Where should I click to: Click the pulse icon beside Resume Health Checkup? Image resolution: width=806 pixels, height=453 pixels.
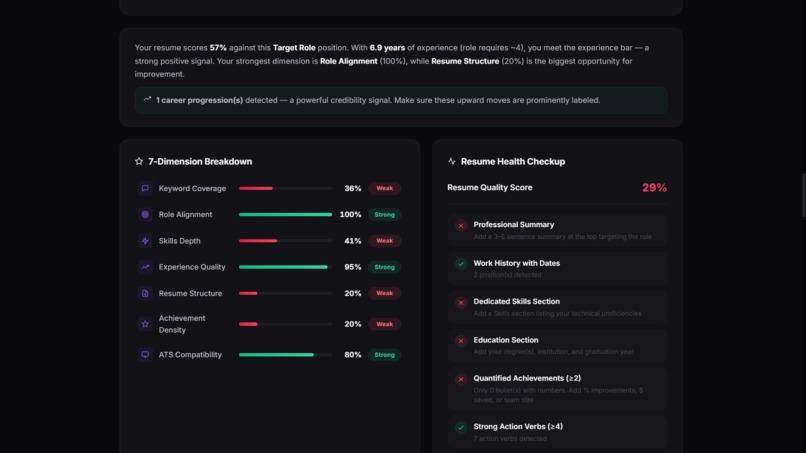point(451,161)
